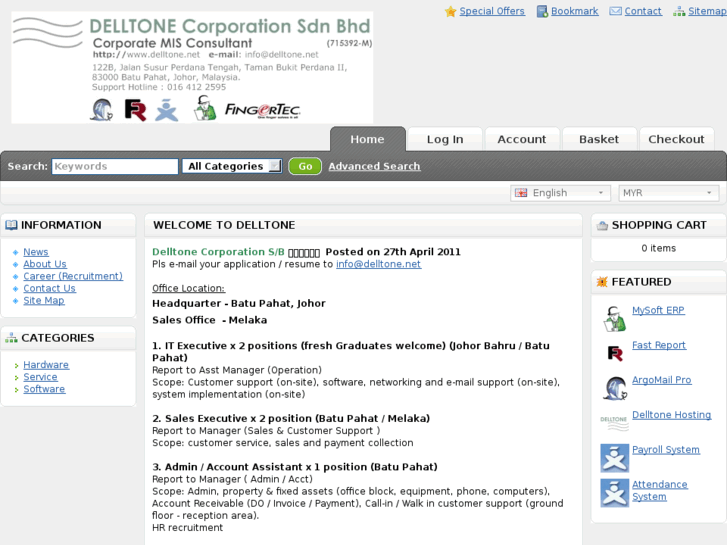
Task: Click the Attendance System featured icon
Action: point(614,493)
